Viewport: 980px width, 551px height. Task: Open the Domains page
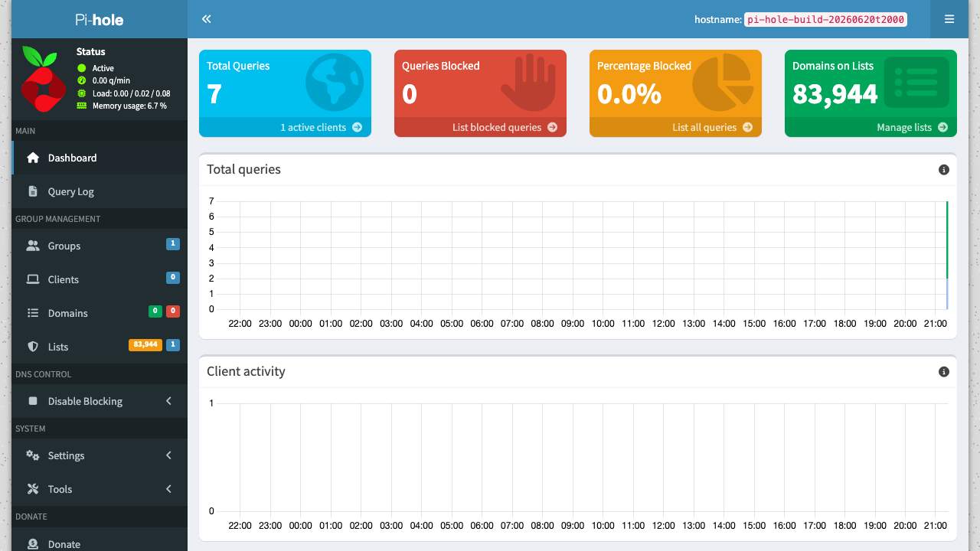point(100,313)
